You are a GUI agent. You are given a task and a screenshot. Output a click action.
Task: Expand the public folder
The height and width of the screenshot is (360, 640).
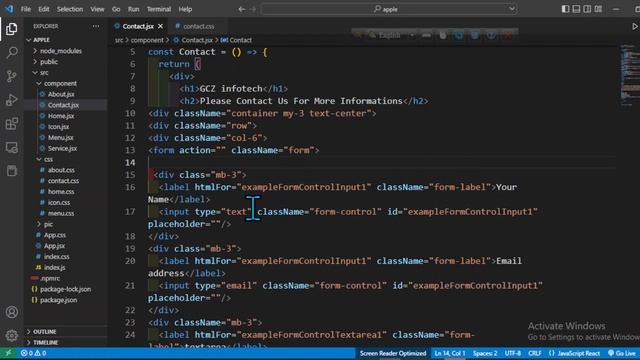click(x=49, y=62)
